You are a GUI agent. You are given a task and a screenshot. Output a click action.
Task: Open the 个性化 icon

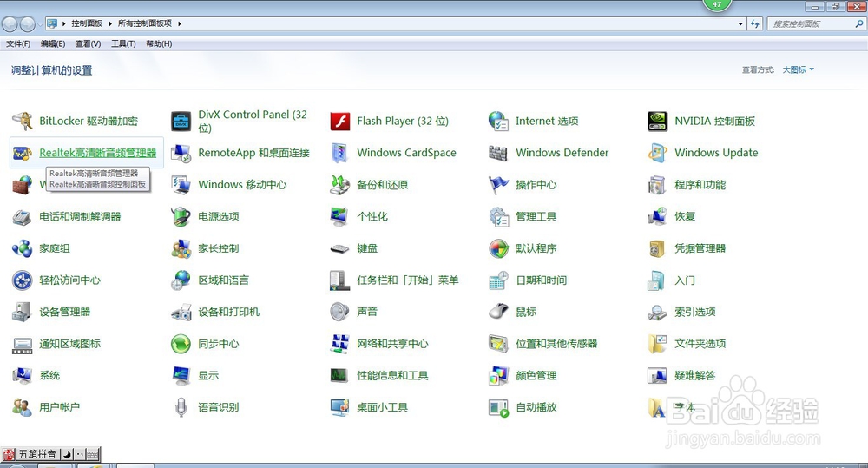click(x=340, y=216)
